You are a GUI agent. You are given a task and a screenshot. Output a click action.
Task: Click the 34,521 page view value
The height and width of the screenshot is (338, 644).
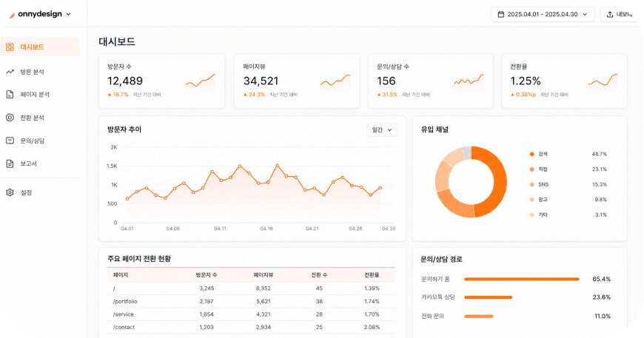point(261,81)
